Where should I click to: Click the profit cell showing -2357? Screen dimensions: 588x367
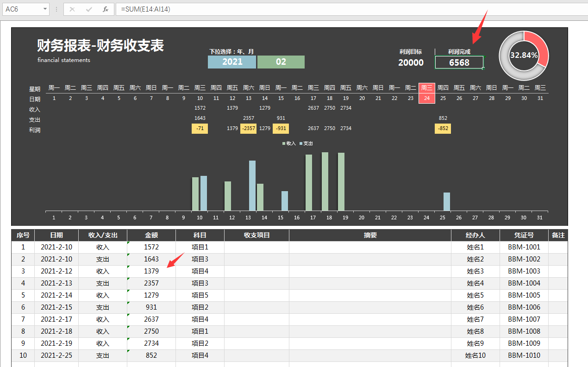click(x=249, y=129)
